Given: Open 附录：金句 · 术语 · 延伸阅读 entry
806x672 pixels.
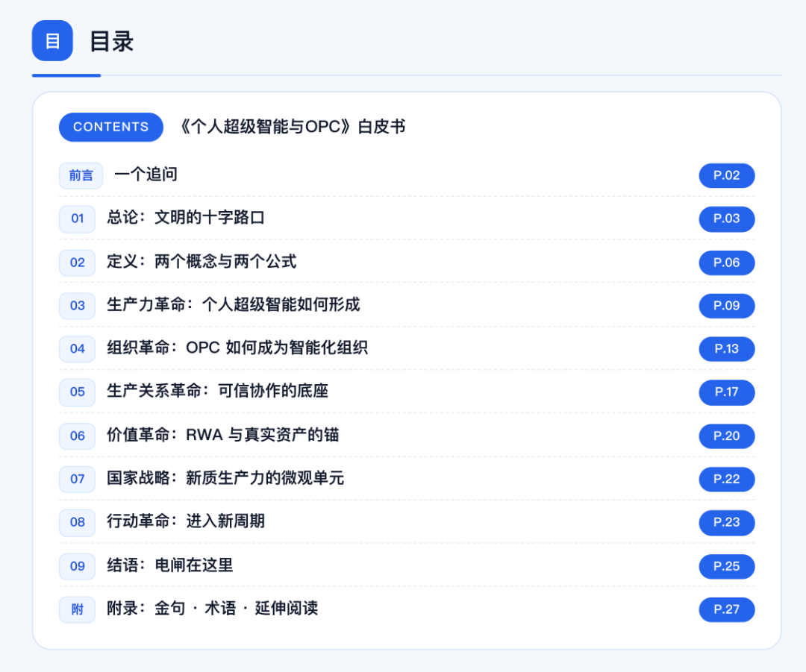Looking at the screenshot, I should (x=212, y=609).
